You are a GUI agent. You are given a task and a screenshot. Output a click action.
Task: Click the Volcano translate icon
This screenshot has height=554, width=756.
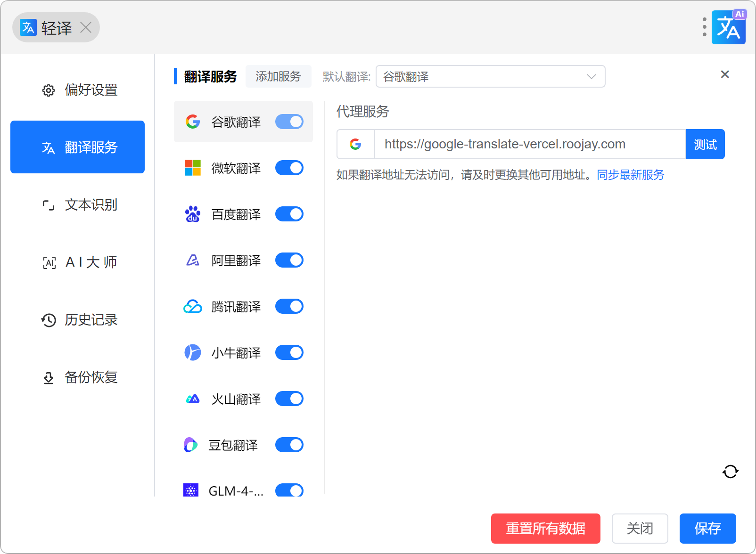192,399
